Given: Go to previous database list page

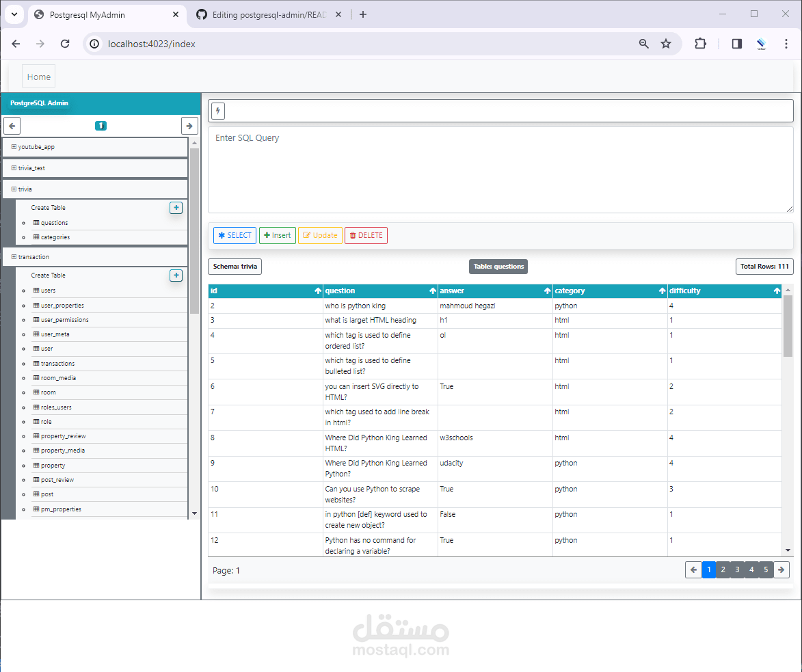Looking at the screenshot, I should [x=12, y=126].
